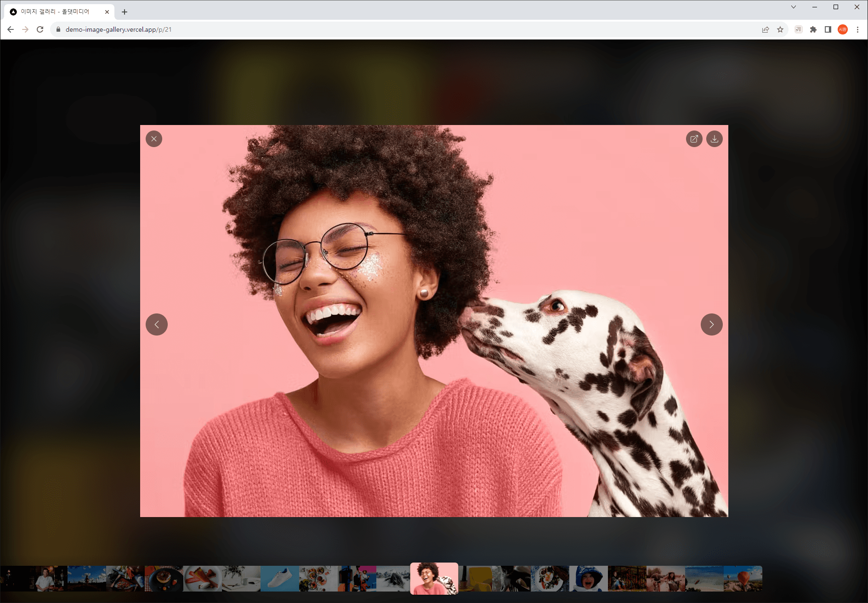Screen dimensions: 868x603
Task: Toggle the browser side panel
Action: point(828,29)
